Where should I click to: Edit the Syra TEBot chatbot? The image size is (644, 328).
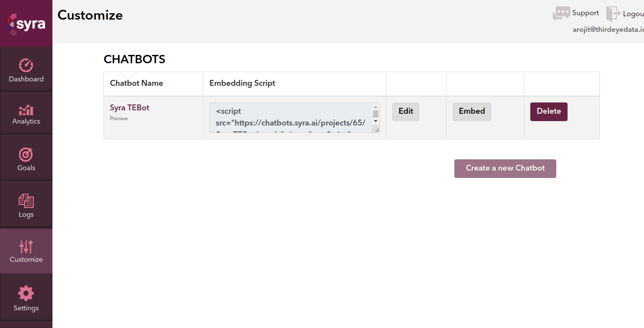tap(406, 111)
